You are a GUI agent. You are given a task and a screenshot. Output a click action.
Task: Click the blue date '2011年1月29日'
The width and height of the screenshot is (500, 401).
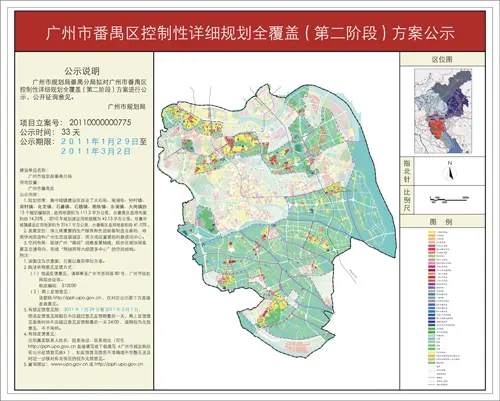(99, 142)
